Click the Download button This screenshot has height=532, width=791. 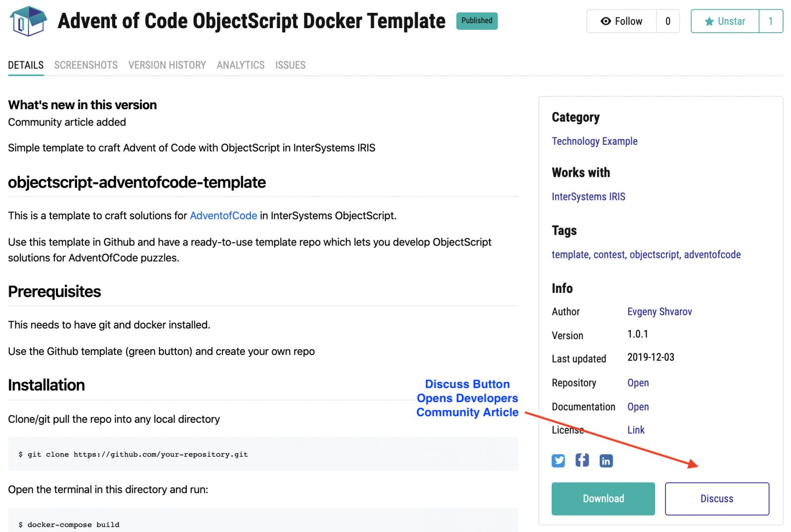click(x=603, y=499)
